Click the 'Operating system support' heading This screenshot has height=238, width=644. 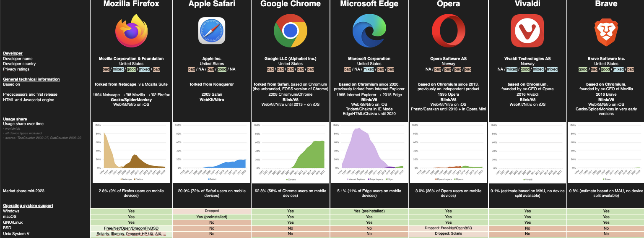(28, 206)
